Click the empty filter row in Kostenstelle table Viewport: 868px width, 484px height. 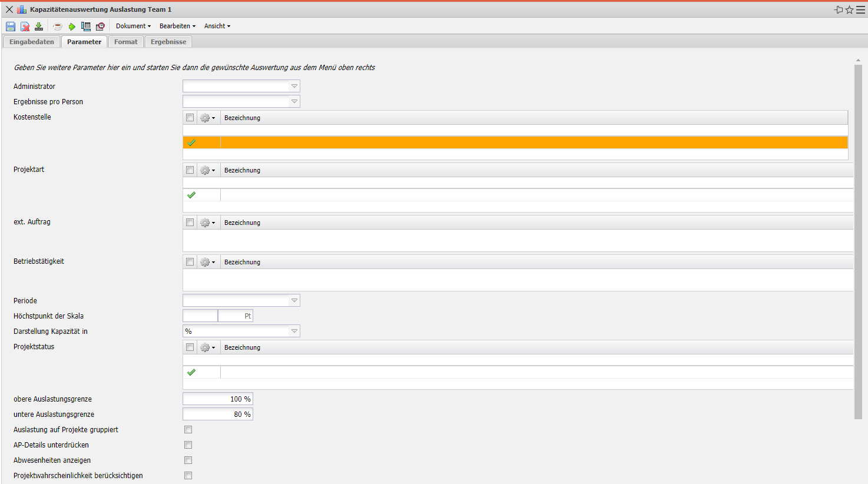point(515,130)
